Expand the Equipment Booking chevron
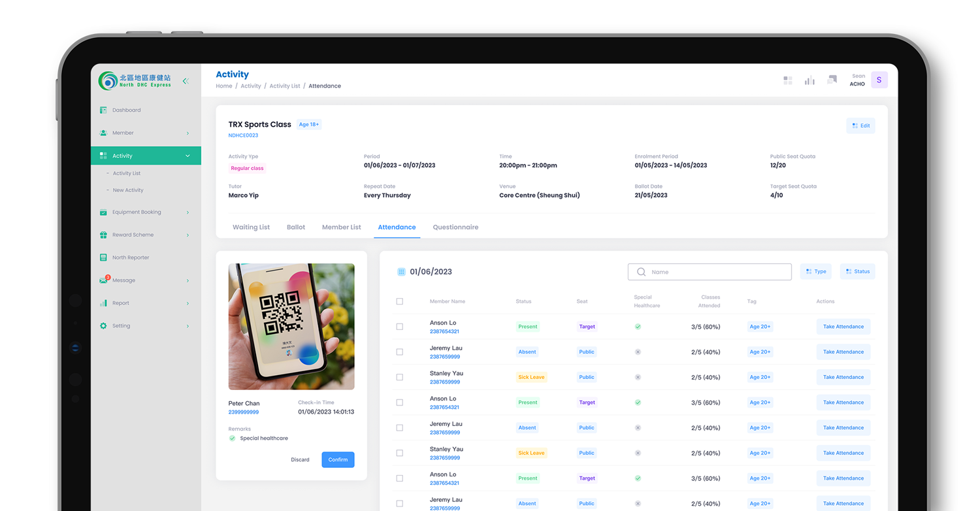Image resolution: width=980 pixels, height=511 pixels. pos(188,212)
